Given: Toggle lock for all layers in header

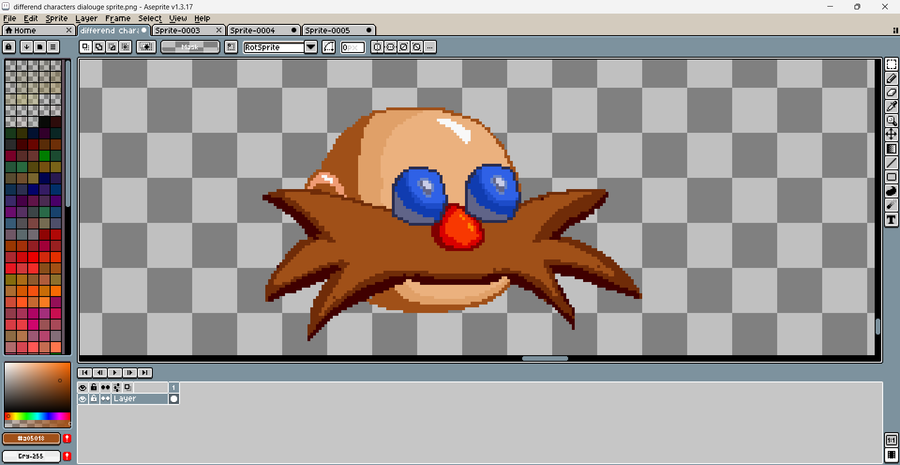Looking at the screenshot, I should pos(94,388).
